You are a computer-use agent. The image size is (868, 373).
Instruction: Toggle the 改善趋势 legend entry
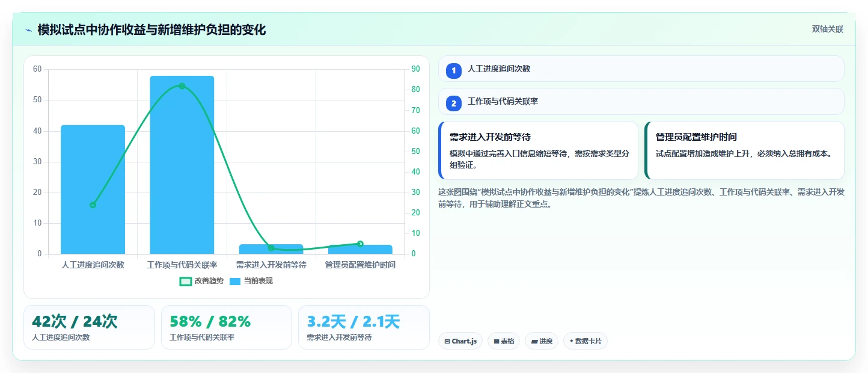point(201,281)
